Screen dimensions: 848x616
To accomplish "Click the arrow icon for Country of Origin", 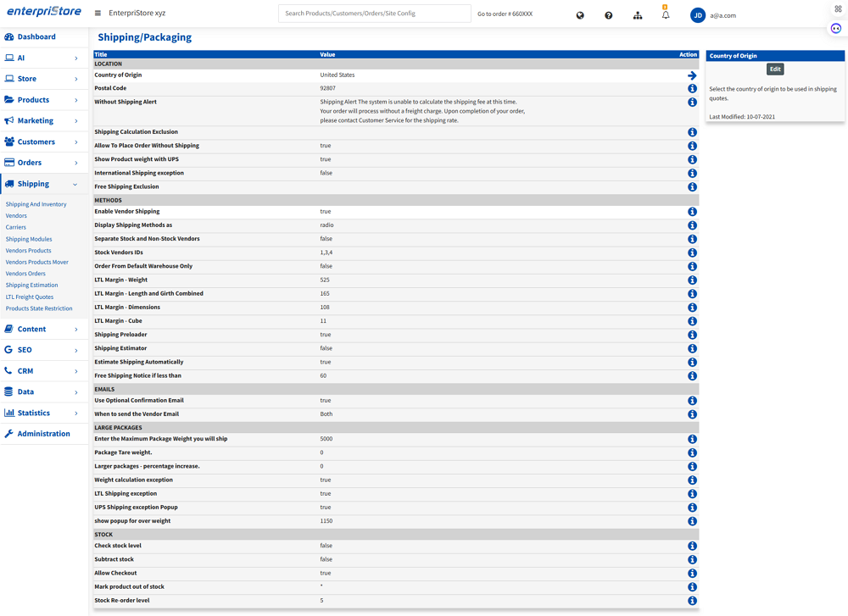I will 692,75.
